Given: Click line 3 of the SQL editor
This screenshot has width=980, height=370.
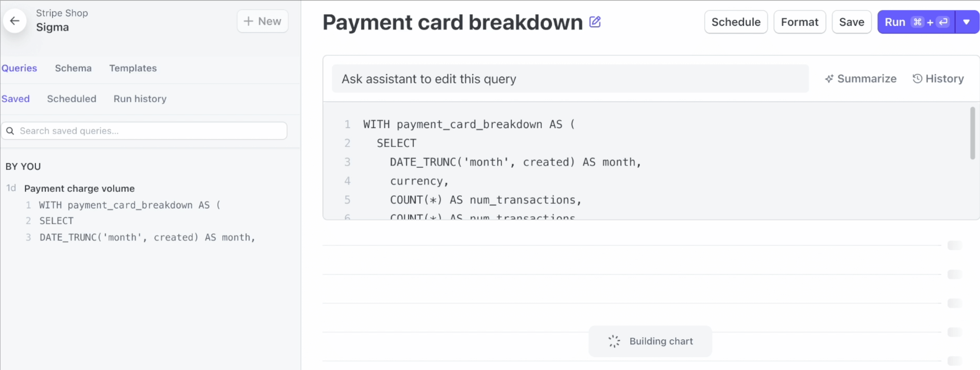Looking at the screenshot, I should point(515,162).
